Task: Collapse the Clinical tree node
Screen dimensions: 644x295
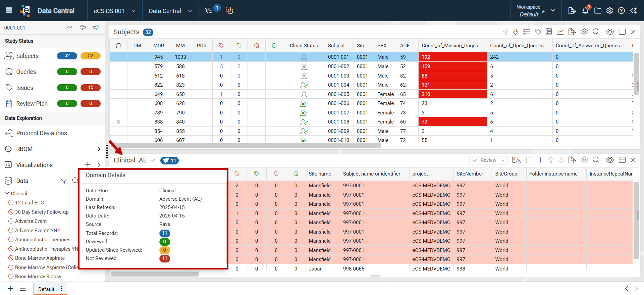Action: click(x=7, y=193)
